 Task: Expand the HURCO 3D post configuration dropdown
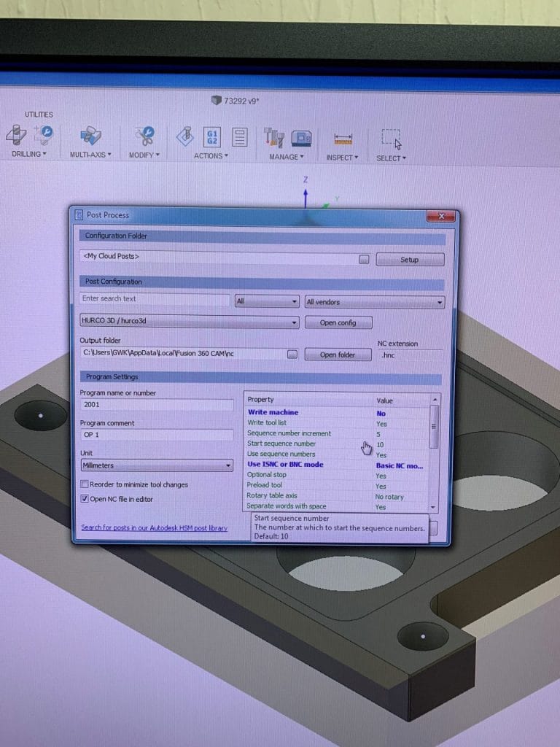pos(189,322)
